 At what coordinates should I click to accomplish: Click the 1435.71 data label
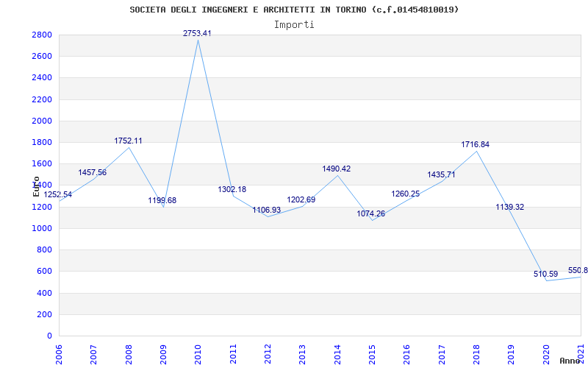point(441,175)
